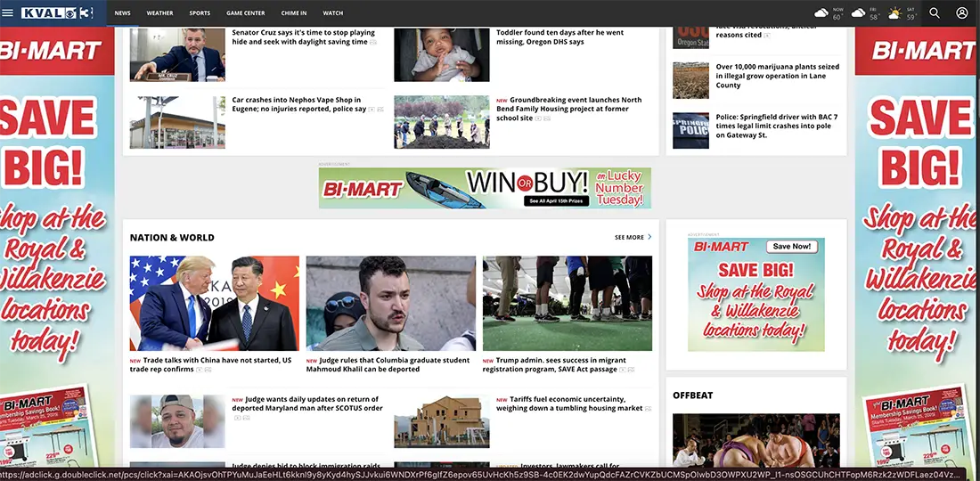Open the deported Maryland man daily updates headline
Viewport: 980px width, 481px height.
(x=307, y=404)
